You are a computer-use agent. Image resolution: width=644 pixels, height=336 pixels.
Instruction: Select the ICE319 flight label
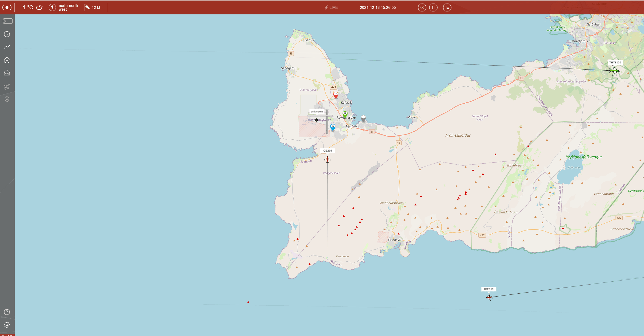point(489,289)
